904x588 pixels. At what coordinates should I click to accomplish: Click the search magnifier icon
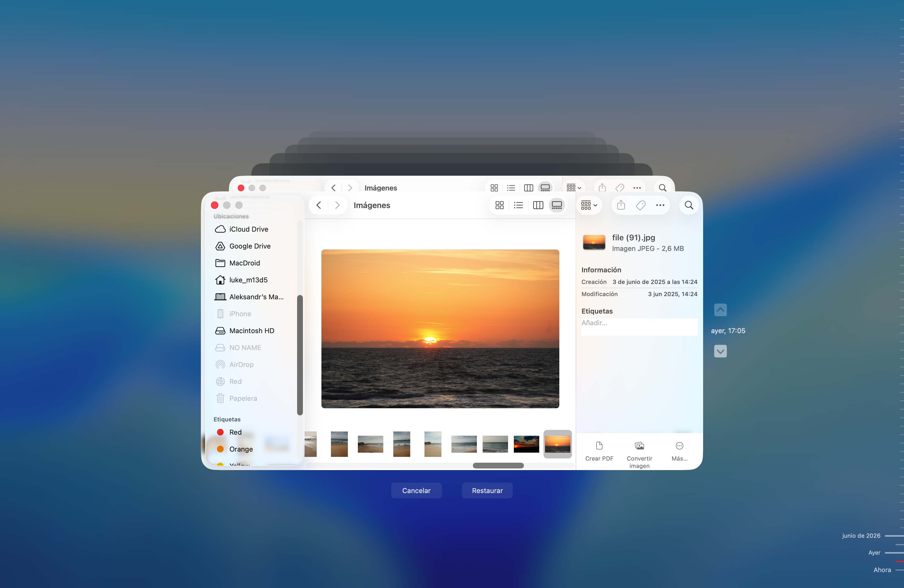689,205
